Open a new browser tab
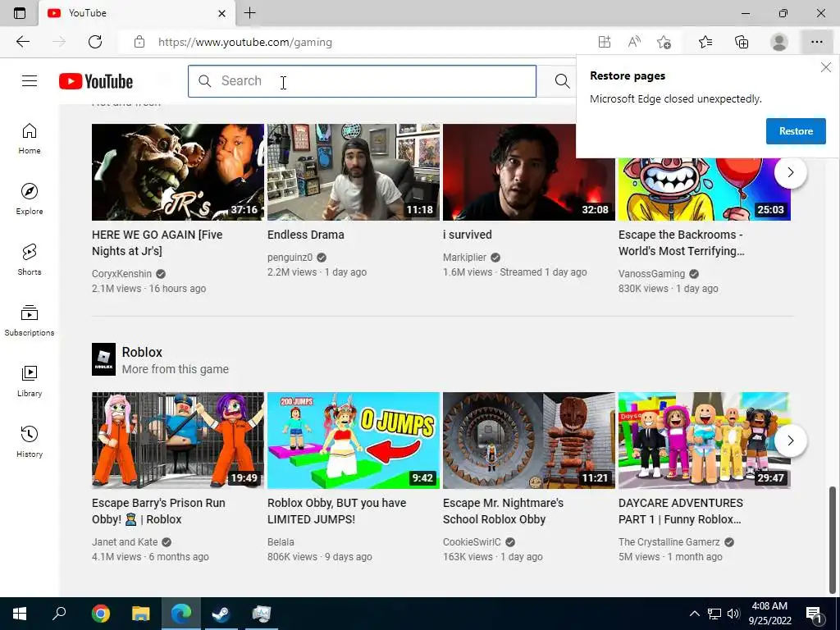 click(x=249, y=13)
